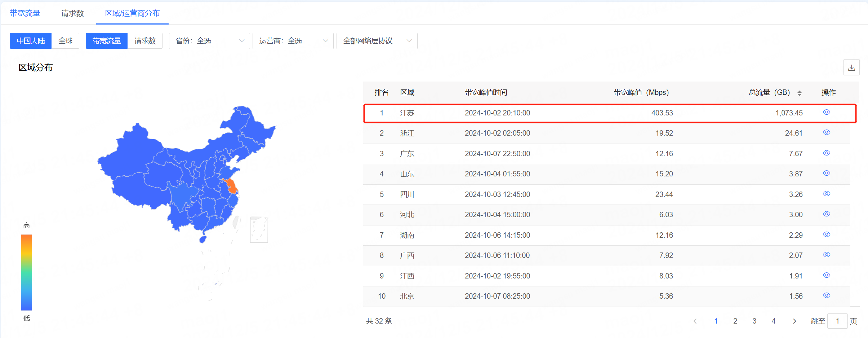This screenshot has width=868, height=338.
Task: View details for 浙江 via eye icon
Action: click(827, 132)
